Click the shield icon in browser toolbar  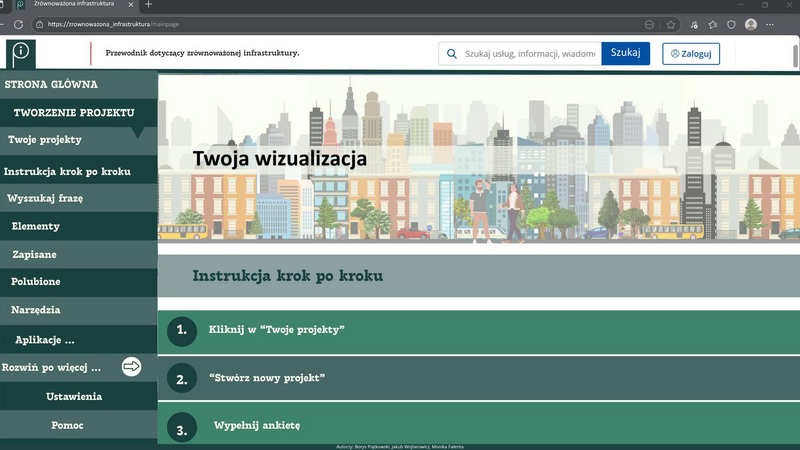732,24
